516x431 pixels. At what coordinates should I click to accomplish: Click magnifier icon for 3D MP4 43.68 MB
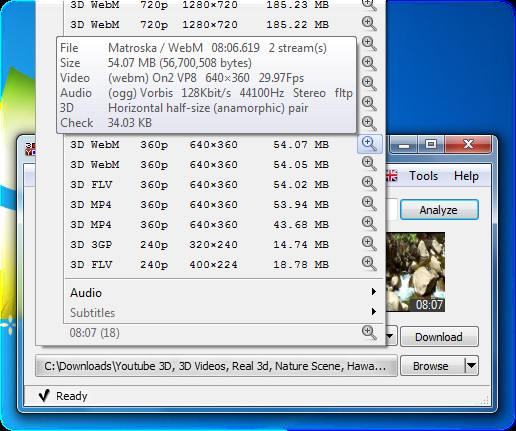369,224
